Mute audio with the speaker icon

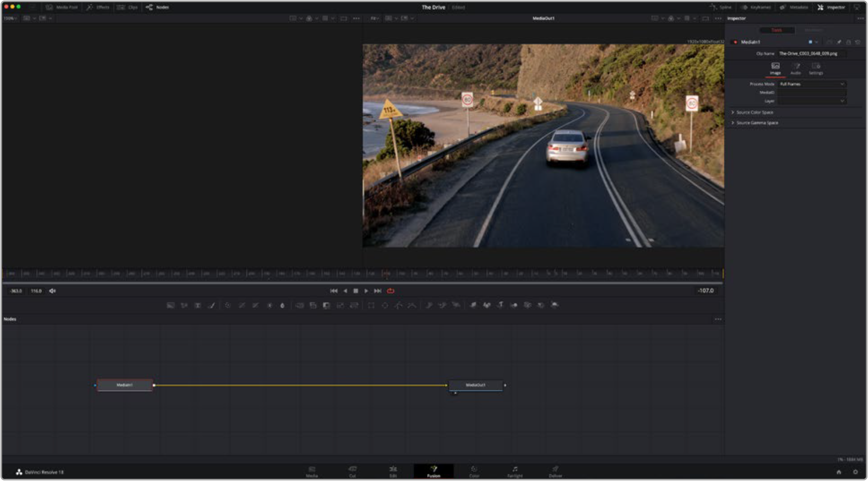[52, 291]
